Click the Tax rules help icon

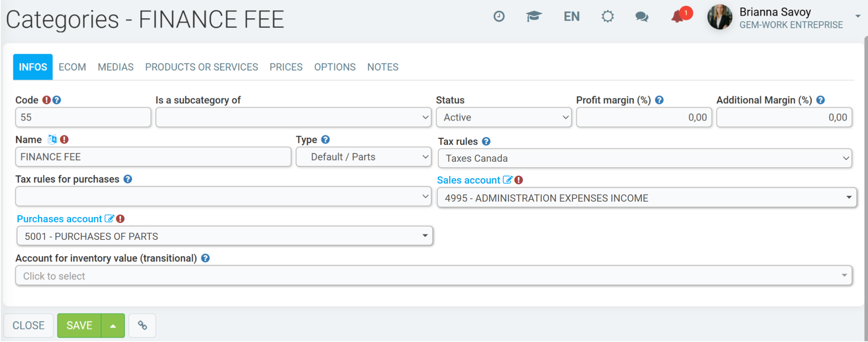tap(486, 142)
